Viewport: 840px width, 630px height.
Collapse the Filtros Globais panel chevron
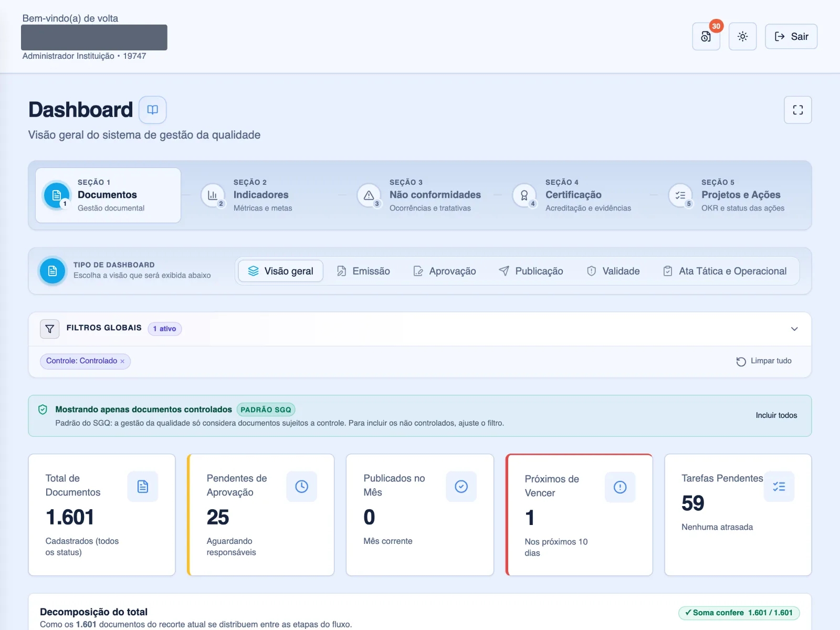coord(794,329)
